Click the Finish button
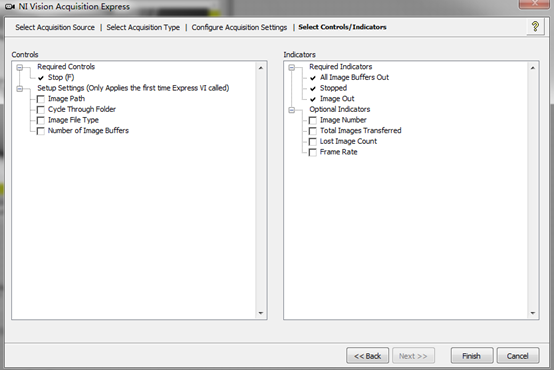554x370 pixels. [x=472, y=356]
